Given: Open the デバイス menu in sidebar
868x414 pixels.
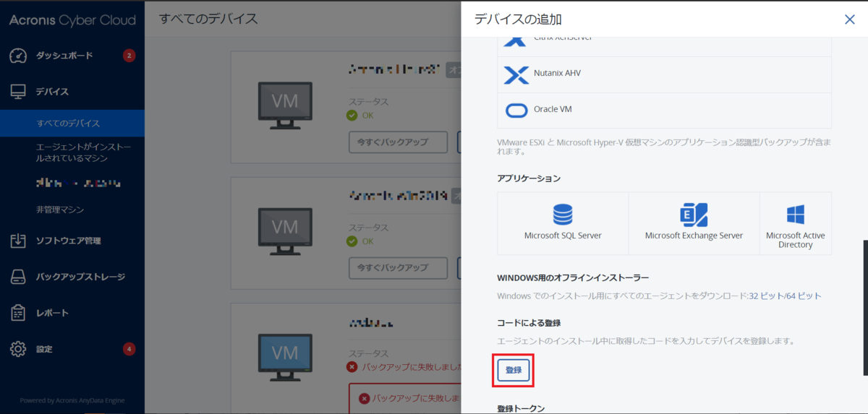Looking at the screenshot, I should (52, 92).
